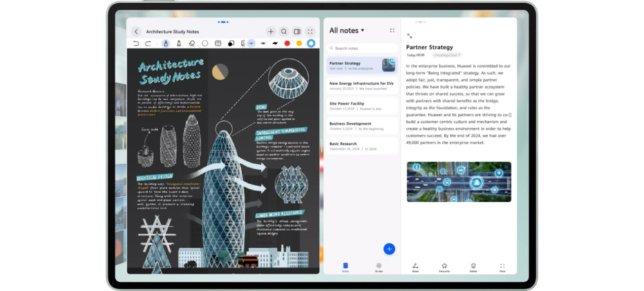This screenshot has width=644, height=291.
Task: Select the pen tool in drawing toolbar
Action: pyautogui.click(x=166, y=43)
